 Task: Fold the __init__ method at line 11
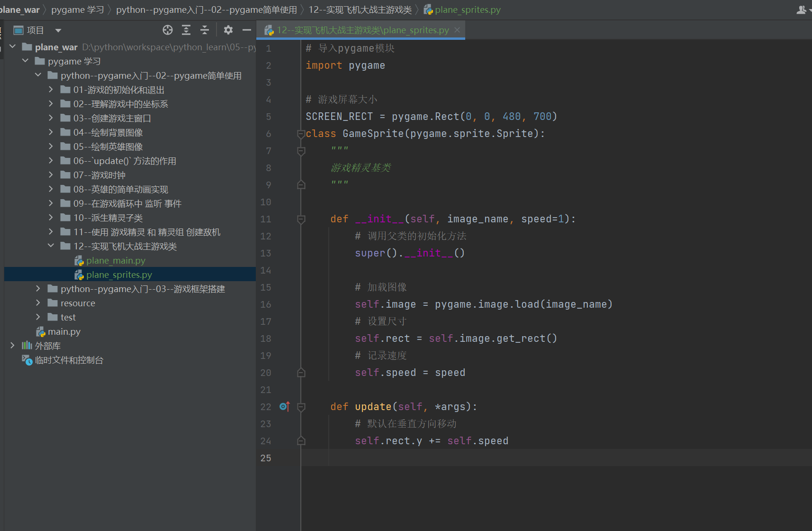(301, 219)
